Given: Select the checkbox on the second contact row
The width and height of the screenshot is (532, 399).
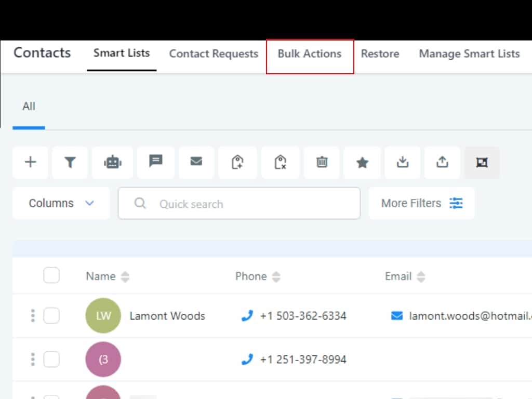Looking at the screenshot, I should coord(51,359).
